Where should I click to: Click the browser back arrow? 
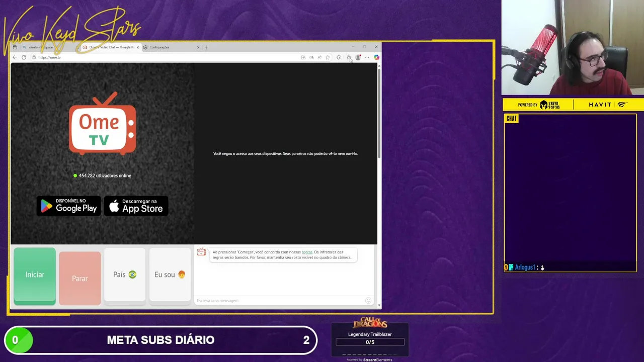point(15,57)
